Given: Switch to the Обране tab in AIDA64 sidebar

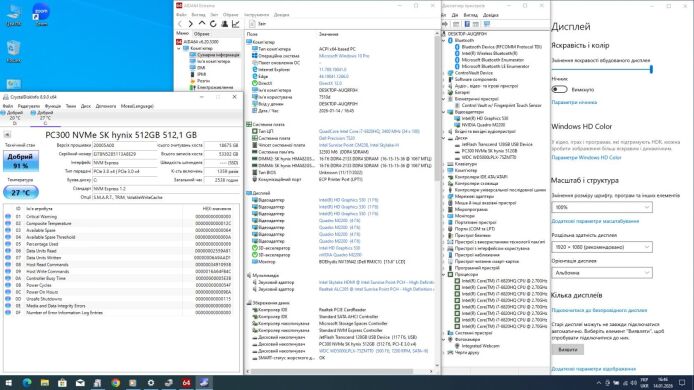Looking at the screenshot, I should tap(202, 34).
